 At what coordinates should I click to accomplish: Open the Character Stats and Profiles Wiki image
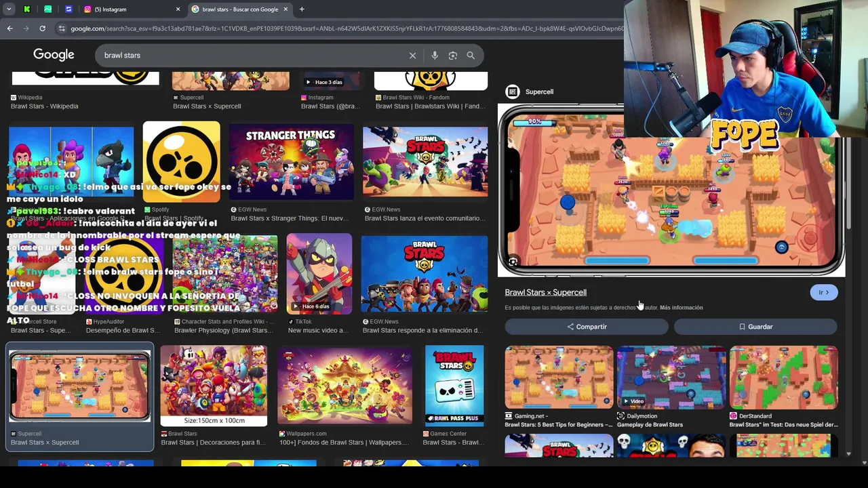point(225,274)
